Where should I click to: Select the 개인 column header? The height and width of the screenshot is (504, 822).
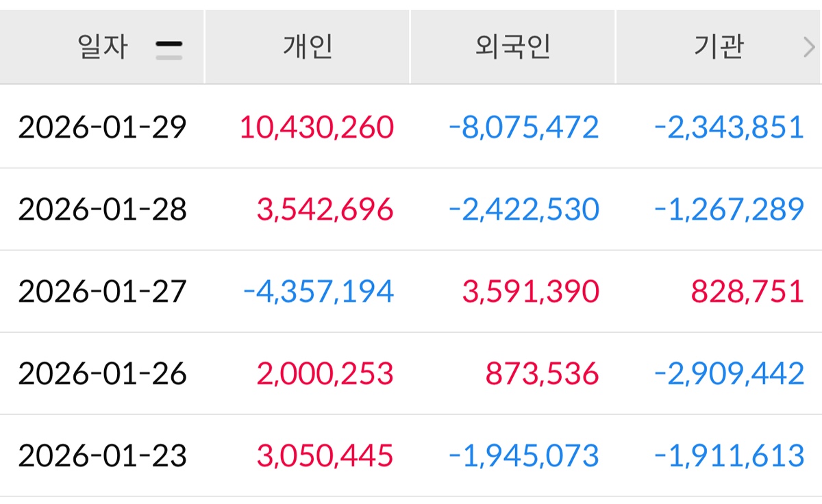click(308, 48)
